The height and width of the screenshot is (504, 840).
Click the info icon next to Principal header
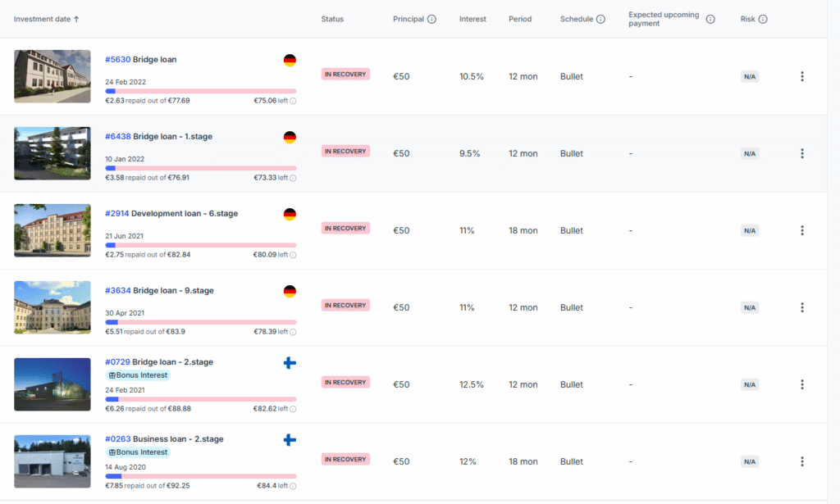[x=431, y=19]
